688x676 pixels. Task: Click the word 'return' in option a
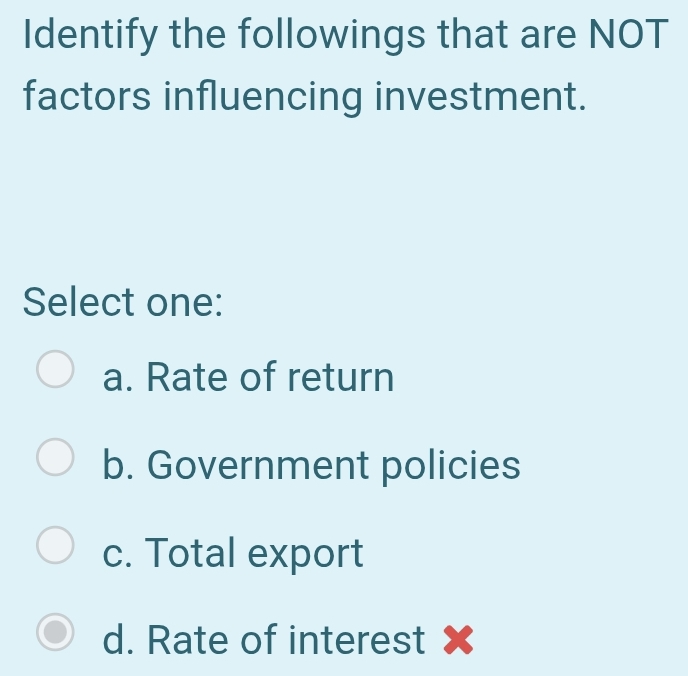click(341, 378)
